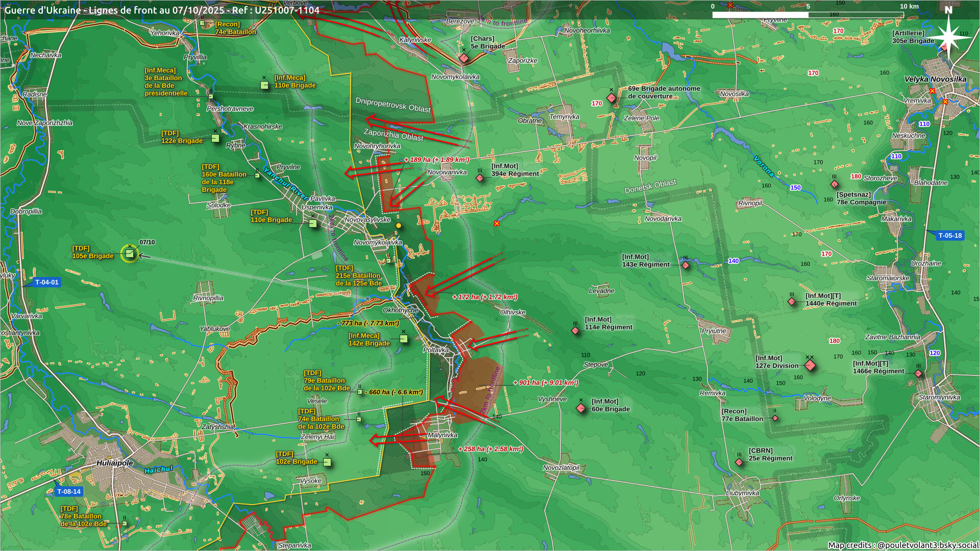Click the 142e Brigade green unit square
Image resolution: width=980 pixels, height=551 pixels.
point(404,339)
